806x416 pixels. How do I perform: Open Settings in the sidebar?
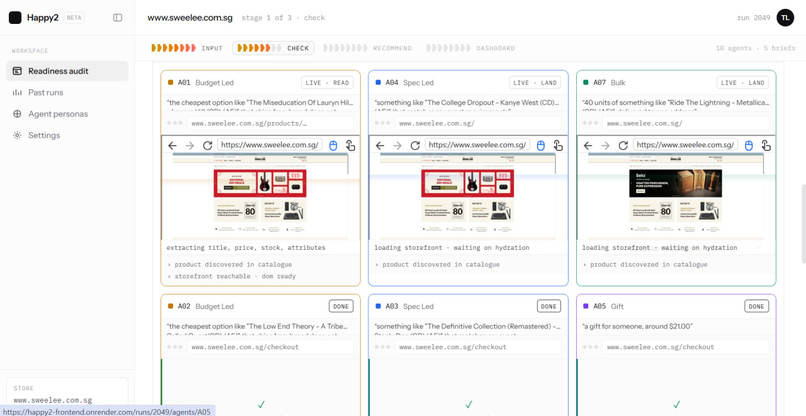[67, 135]
